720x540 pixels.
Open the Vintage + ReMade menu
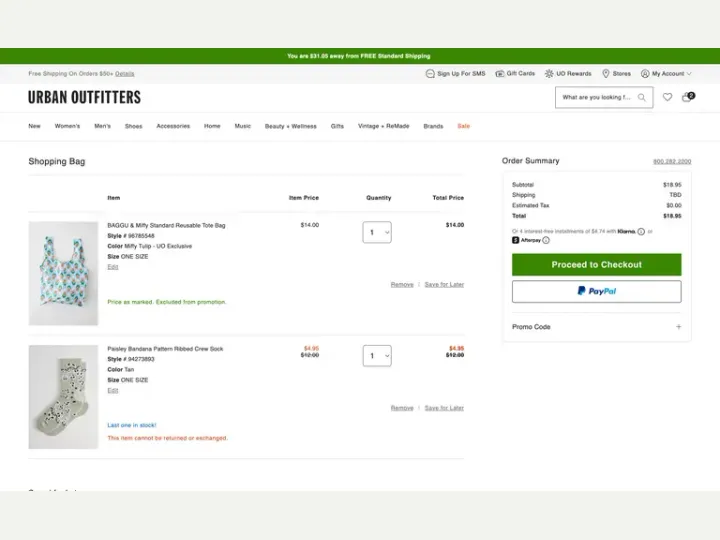[x=383, y=126]
